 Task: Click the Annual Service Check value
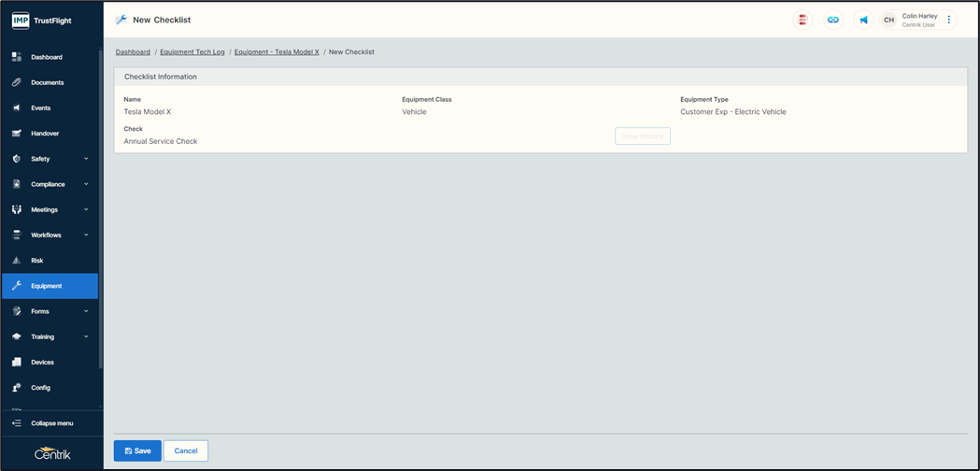click(x=161, y=141)
